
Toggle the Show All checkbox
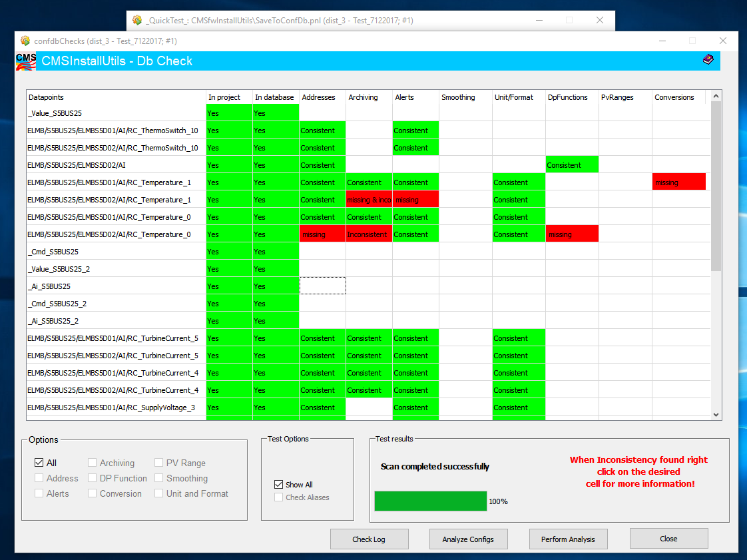point(279,485)
